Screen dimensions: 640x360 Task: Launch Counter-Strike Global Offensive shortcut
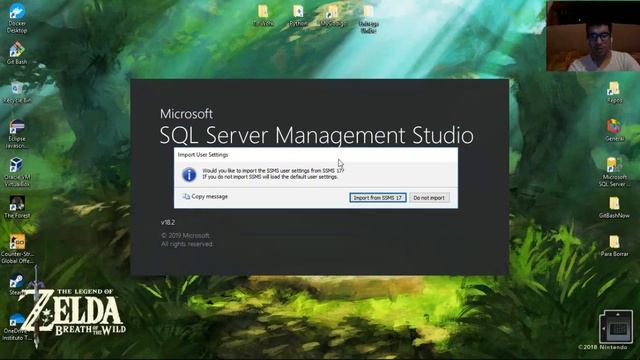click(17, 249)
